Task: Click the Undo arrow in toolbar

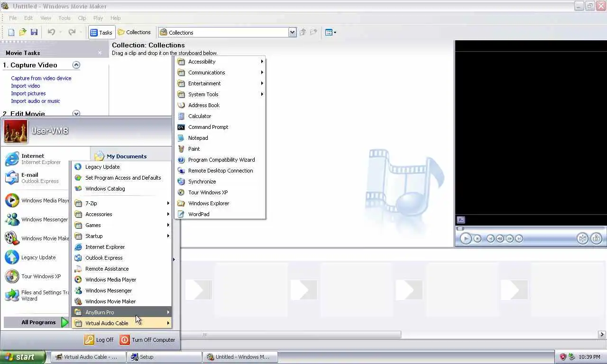Action: 51,32
